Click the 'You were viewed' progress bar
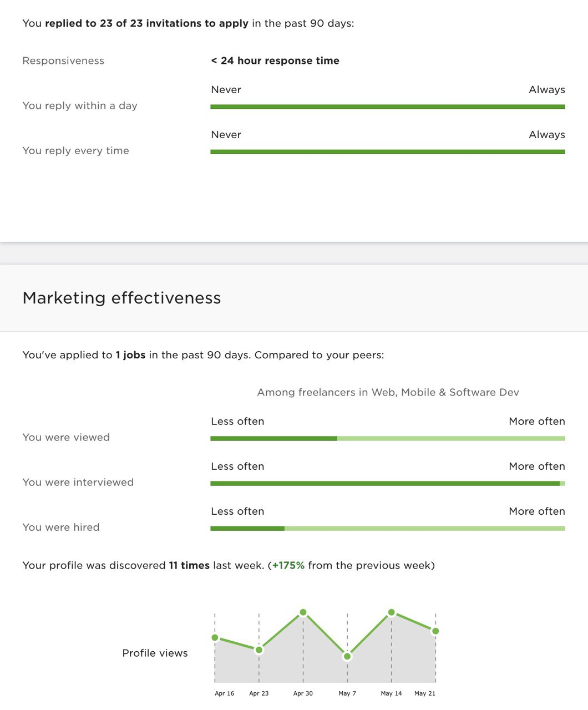The height and width of the screenshot is (710, 588). point(388,438)
